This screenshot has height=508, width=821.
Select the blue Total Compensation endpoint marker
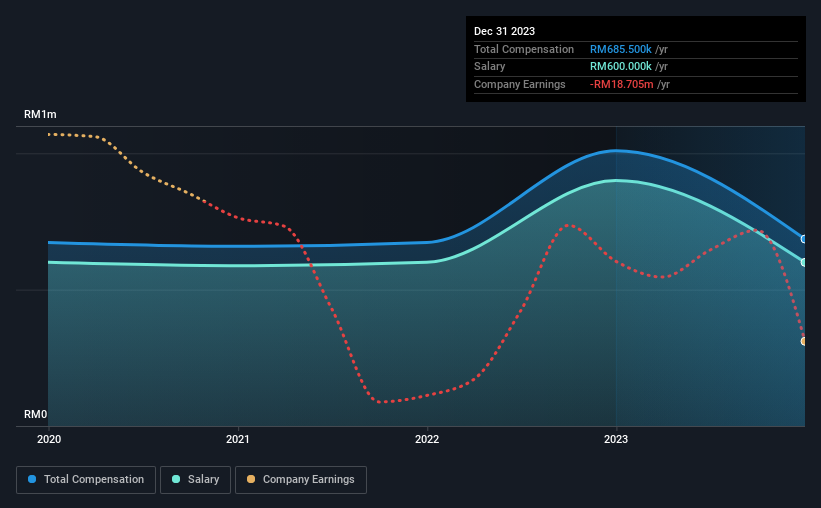(x=804, y=239)
